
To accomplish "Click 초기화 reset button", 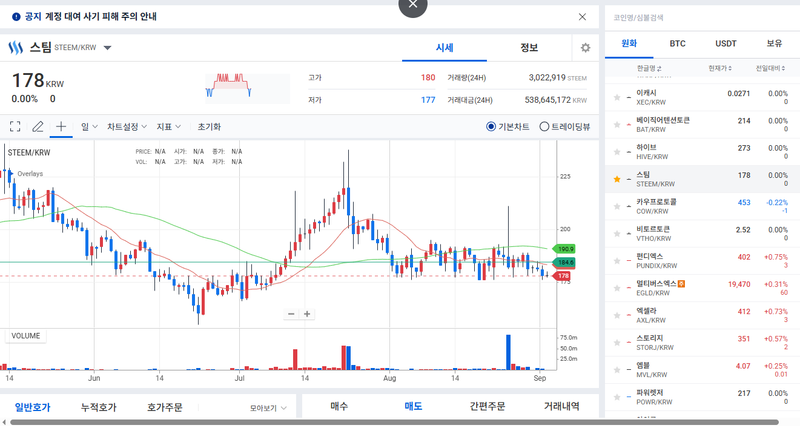I will coord(209,127).
